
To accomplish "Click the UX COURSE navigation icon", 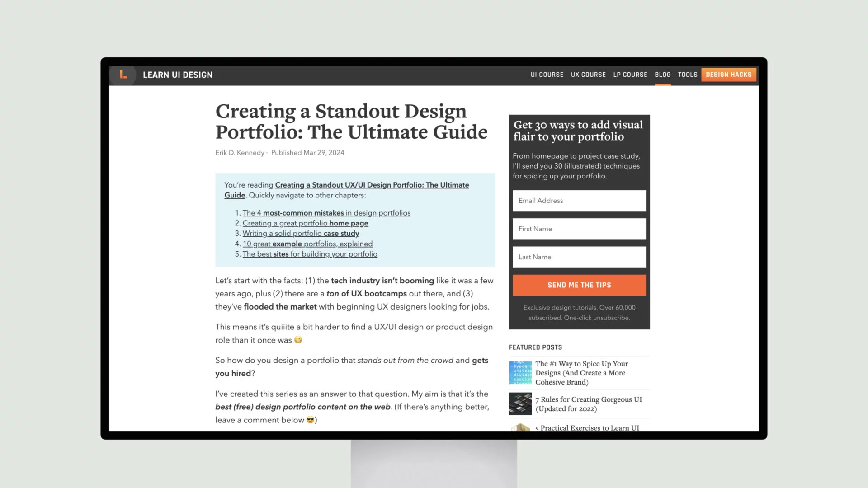I will pos(588,75).
